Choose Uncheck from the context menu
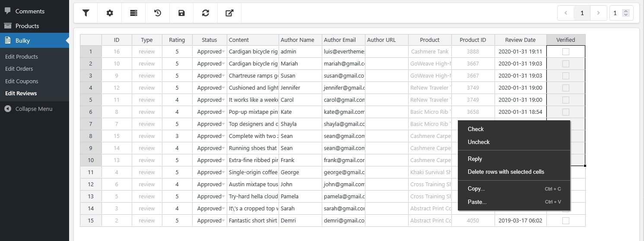Viewport: 644px width, 241px height. coord(479,142)
